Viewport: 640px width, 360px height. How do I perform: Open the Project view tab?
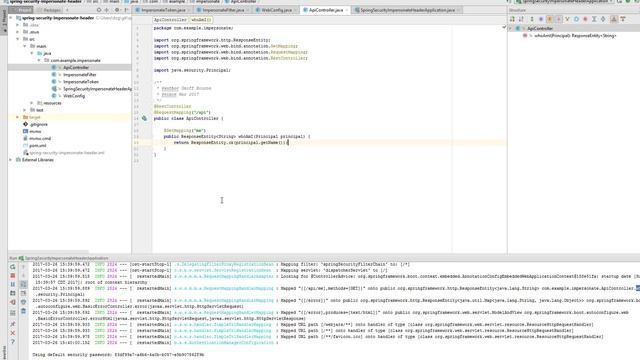(x=22, y=10)
